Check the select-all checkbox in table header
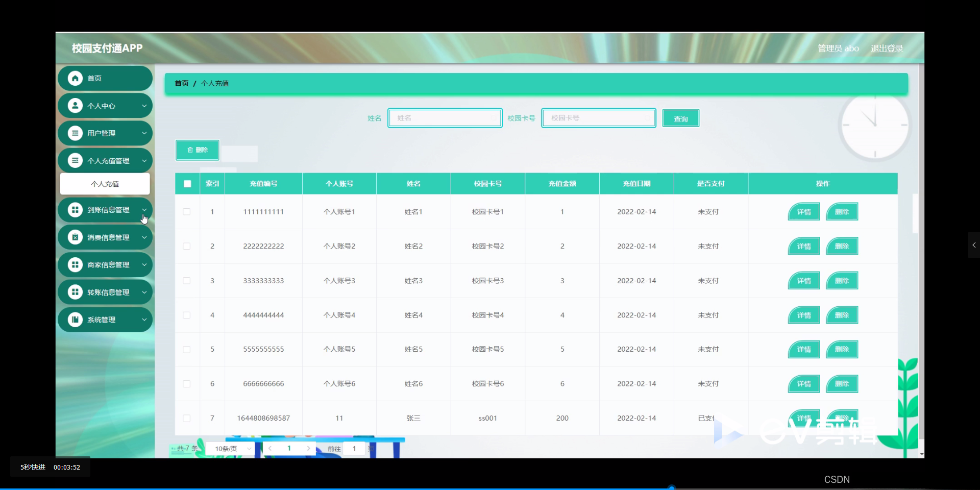This screenshot has width=980, height=490. click(187, 184)
